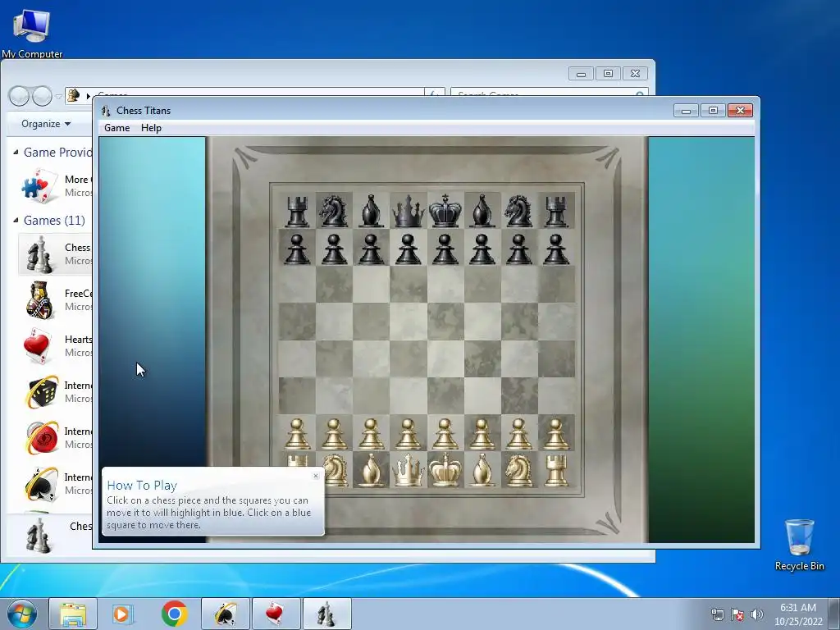Maximize the Chess Titans window
840x630 pixels.
(x=713, y=111)
